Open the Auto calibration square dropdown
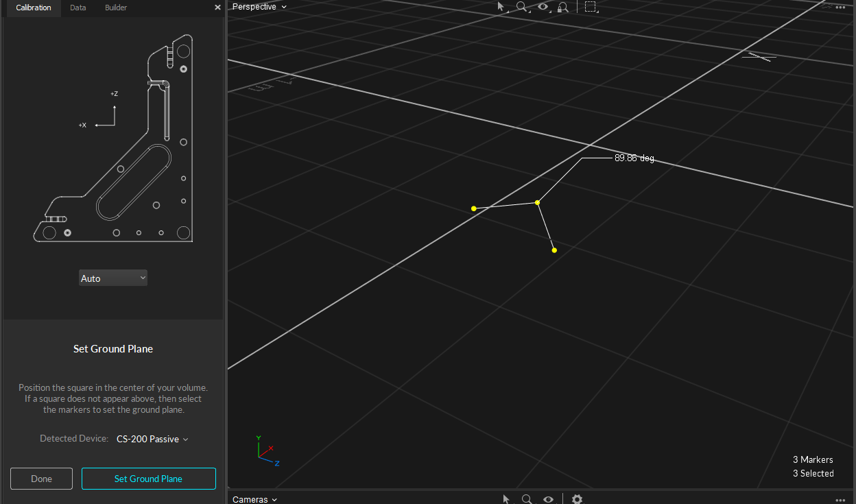The height and width of the screenshot is (504, 856). click(113, 278)
